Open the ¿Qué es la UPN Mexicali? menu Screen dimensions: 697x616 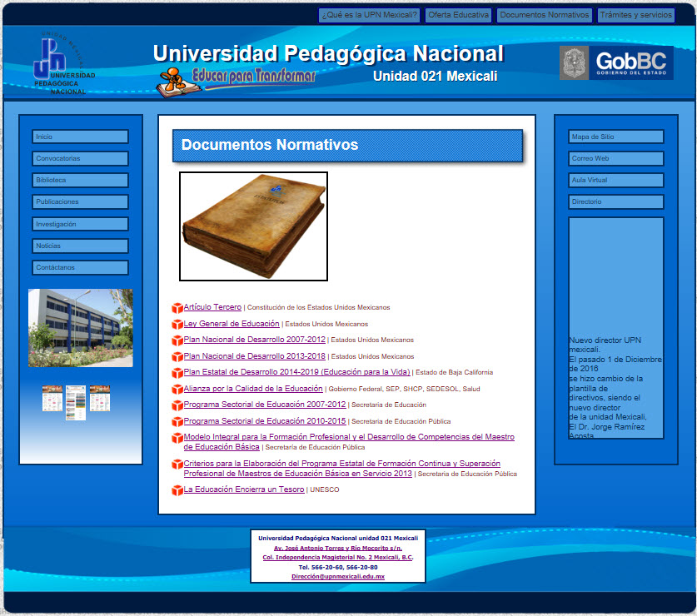pyautogui.click(x=370, y=15)
